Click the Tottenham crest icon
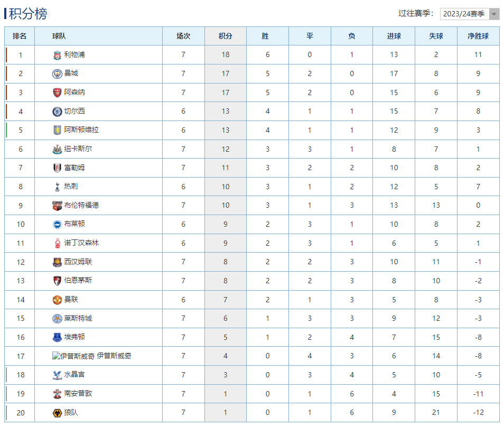This screenshot has height=426, width=504. click(57, 187)
